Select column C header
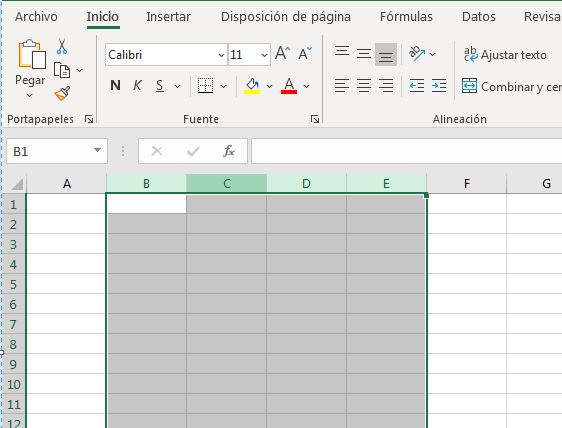562x428 pixels. [x=227, y=184]
